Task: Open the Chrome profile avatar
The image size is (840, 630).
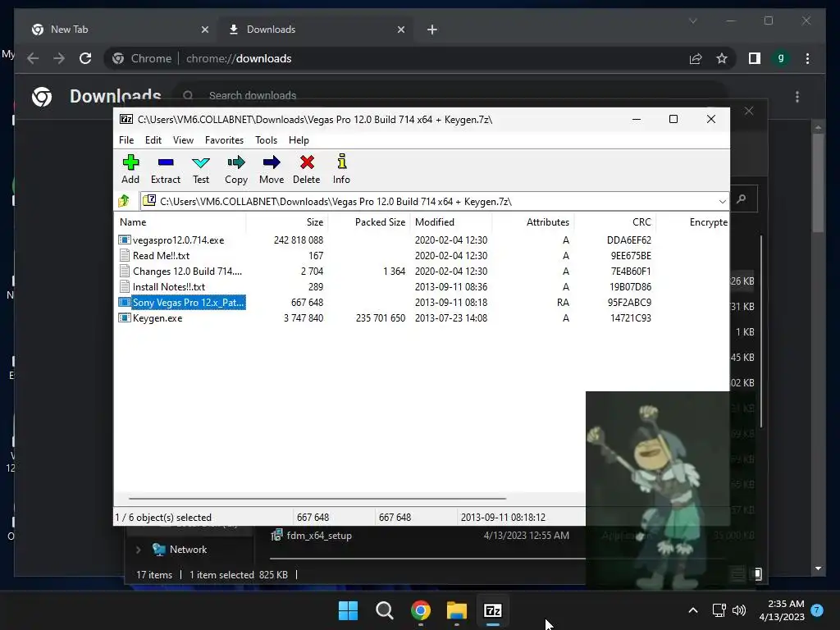Action: click(x=781, y=58)
